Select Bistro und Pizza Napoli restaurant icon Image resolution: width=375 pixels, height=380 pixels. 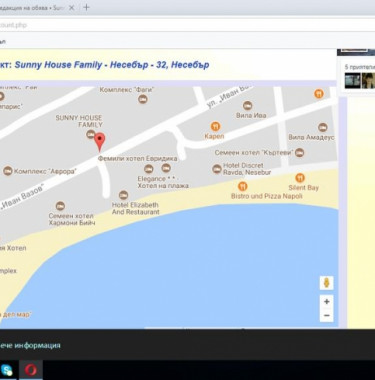243,186
